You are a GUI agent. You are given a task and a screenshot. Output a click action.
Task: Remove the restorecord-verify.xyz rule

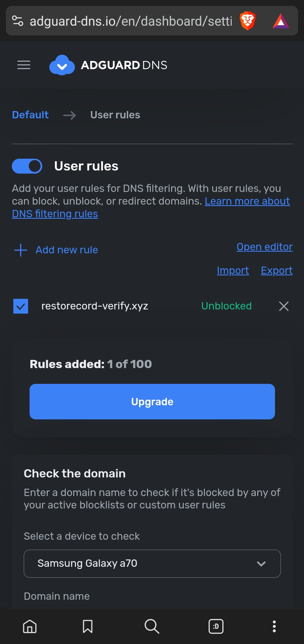[283, 306]
